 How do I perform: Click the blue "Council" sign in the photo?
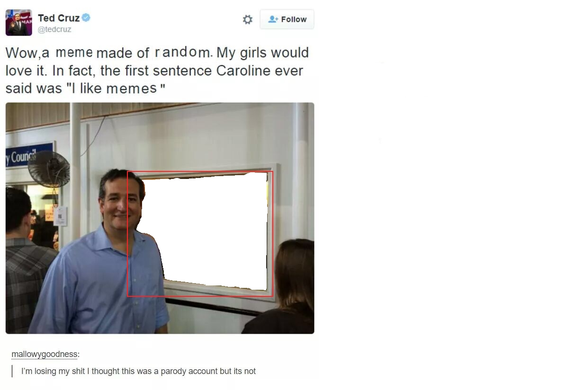coord(29,155)
